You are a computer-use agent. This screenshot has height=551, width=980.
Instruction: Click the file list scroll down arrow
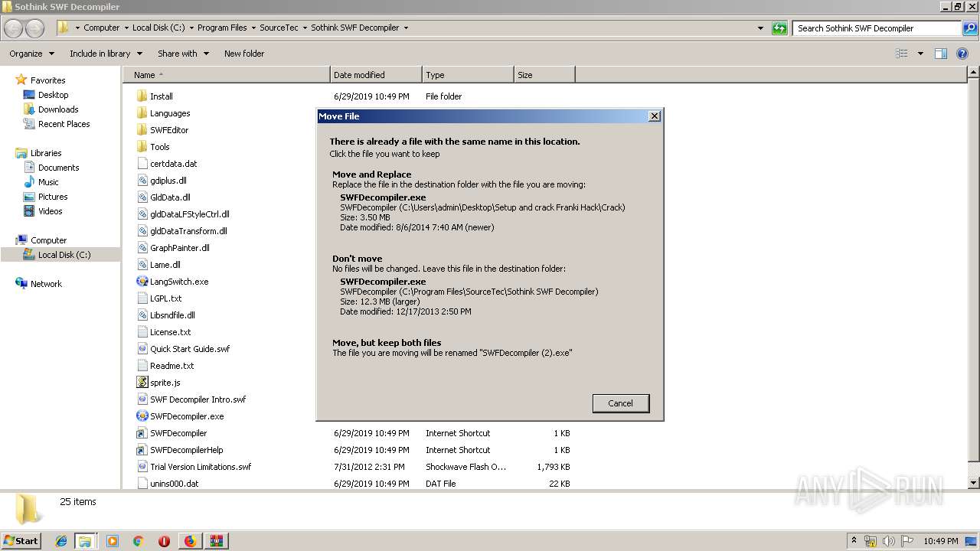point(974,483)
